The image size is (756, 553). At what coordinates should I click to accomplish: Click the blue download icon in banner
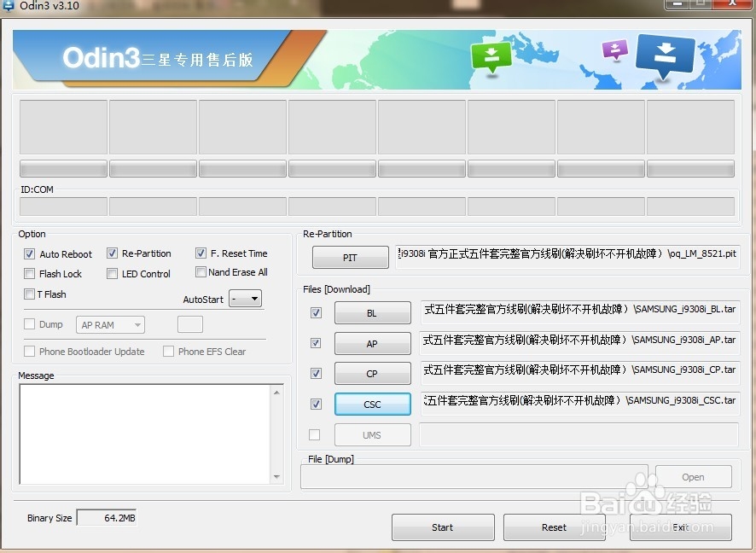(666, 55)
